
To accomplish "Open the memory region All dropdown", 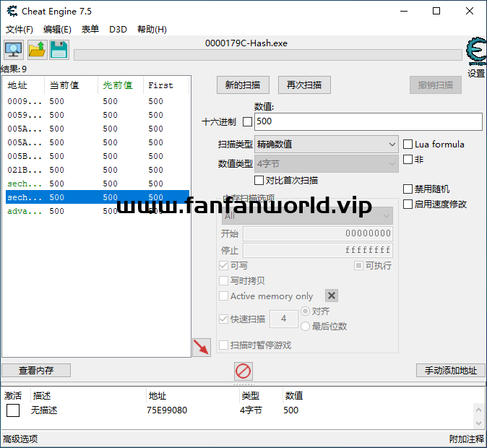I will [307, 215].
